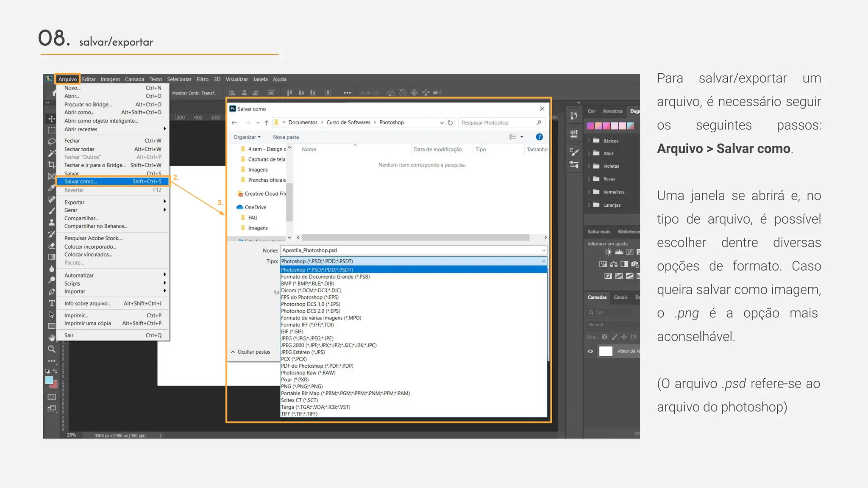Select the Lasso tool
868x488 pixels.
click(x=52, y=141)
